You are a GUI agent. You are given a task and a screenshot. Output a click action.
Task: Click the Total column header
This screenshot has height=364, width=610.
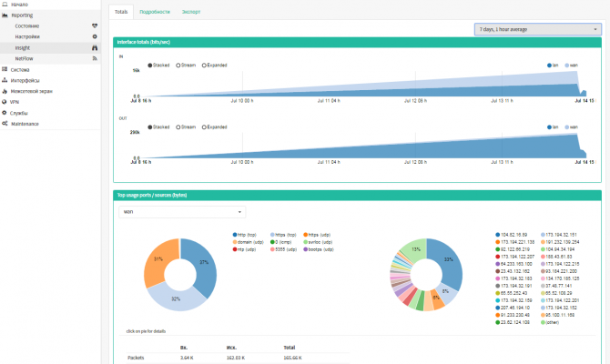[290, 348]
